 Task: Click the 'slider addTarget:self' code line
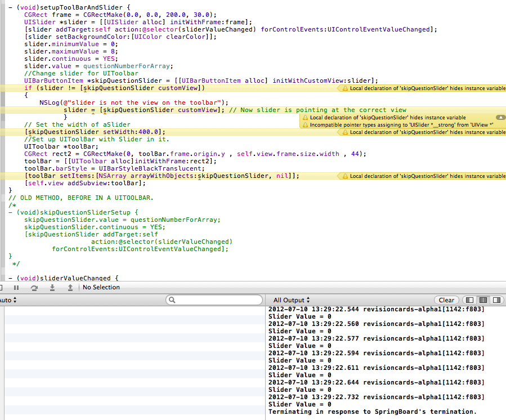point(231,29)
